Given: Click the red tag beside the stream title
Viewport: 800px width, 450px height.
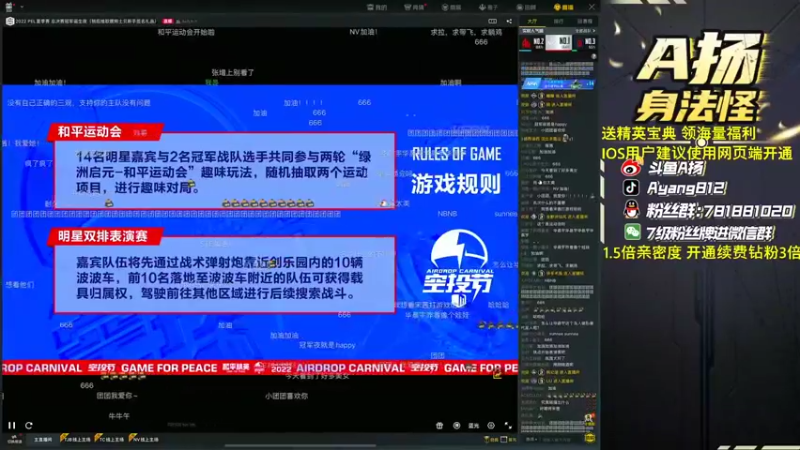Looking at the screenshot, I should (168, 21).
